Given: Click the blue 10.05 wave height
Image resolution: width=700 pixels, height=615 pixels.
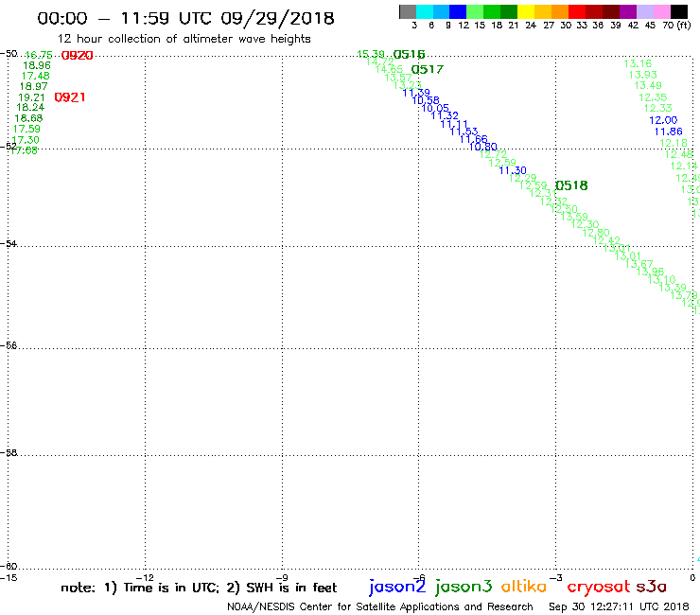Looking at the screenshot, I should pos(435,108).
